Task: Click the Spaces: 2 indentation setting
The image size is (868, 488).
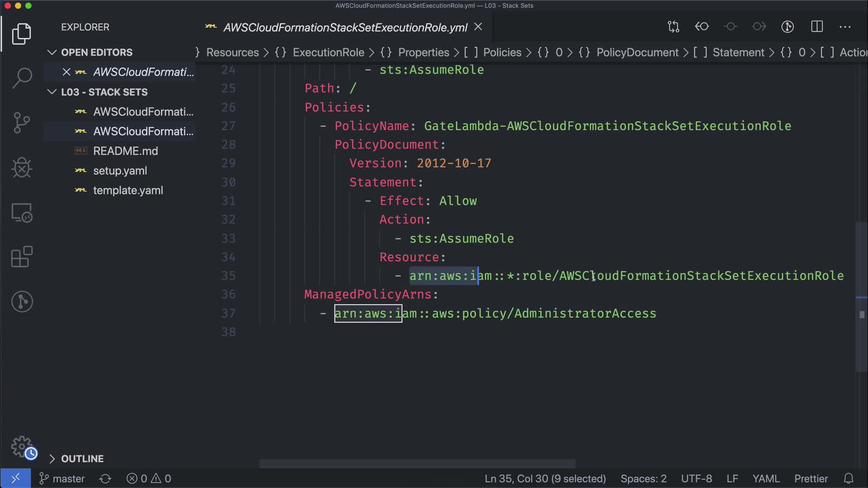Action: (x=643, y=479)
